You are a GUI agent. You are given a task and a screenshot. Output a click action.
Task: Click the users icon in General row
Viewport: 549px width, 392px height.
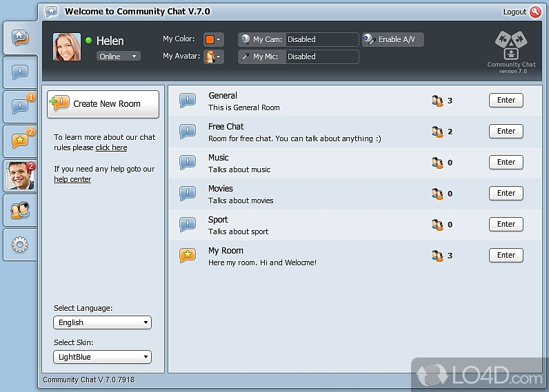(437, 101)
